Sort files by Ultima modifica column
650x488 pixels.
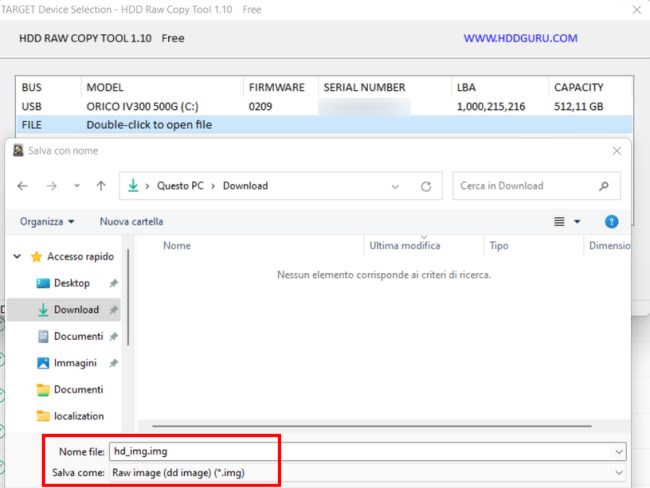[404, 246]
